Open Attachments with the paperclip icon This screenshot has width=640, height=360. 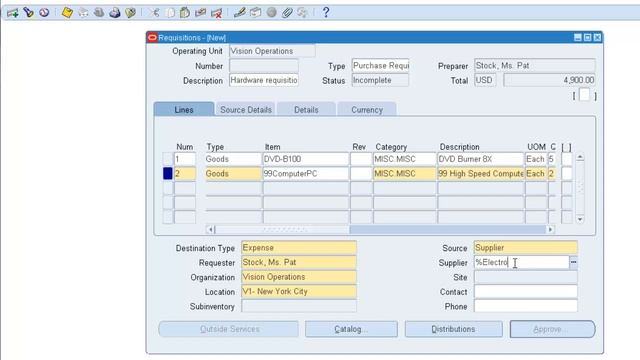[x=287, y=13]
